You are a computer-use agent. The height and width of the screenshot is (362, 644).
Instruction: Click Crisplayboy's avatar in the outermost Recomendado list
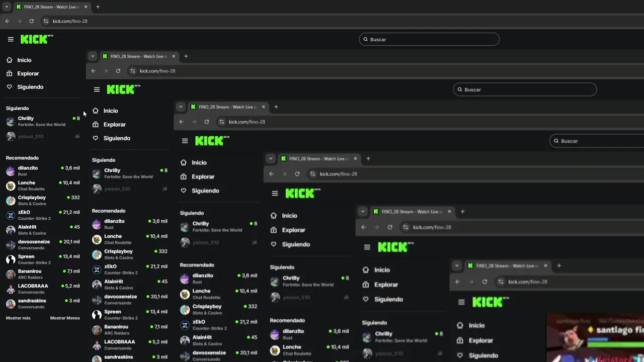pos(11,201)
